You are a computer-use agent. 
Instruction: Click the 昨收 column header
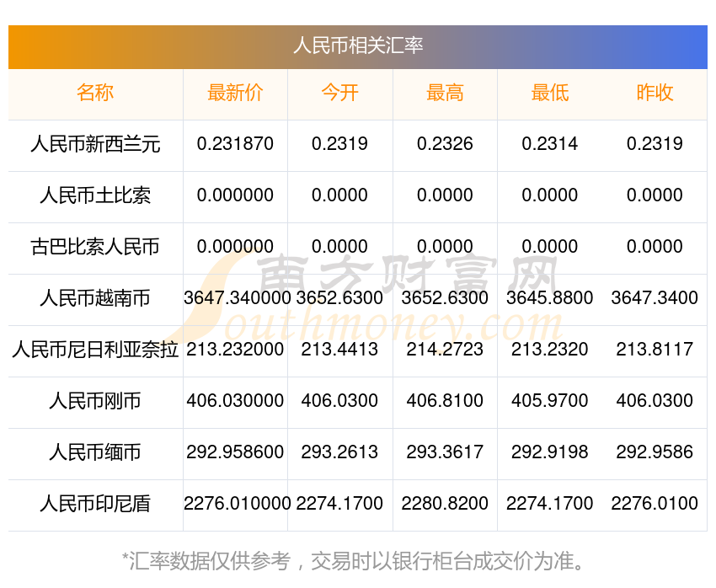click(655, 93)
